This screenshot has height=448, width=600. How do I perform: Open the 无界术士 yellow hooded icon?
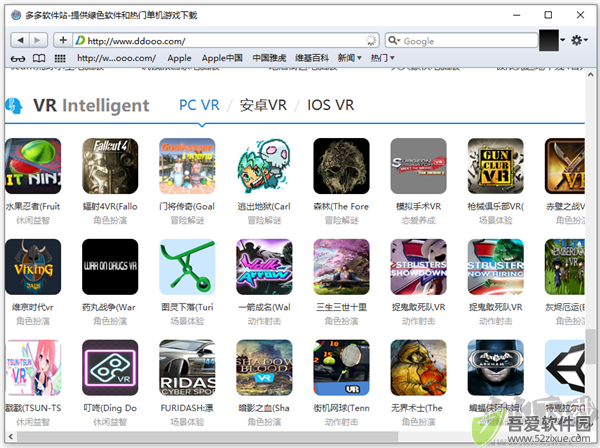tap(419, 368)
